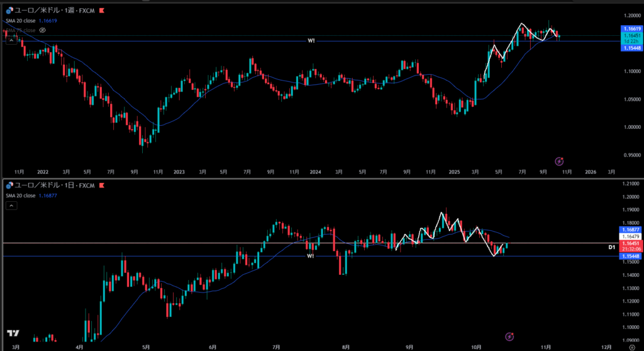Click the currency pair flag icon in the daily chart
The width and height of the screenshot is (644, 351).
(x=9, y=186)
